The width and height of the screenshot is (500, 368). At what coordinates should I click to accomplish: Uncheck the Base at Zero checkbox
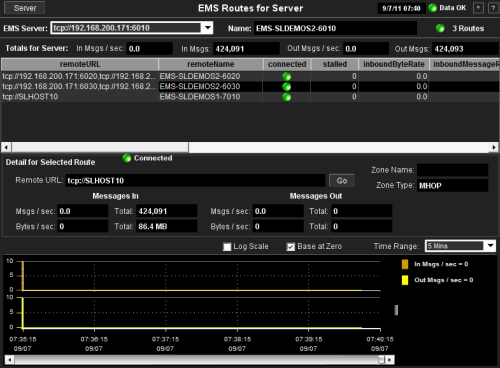pyautogui.click(x=291, y=247)
